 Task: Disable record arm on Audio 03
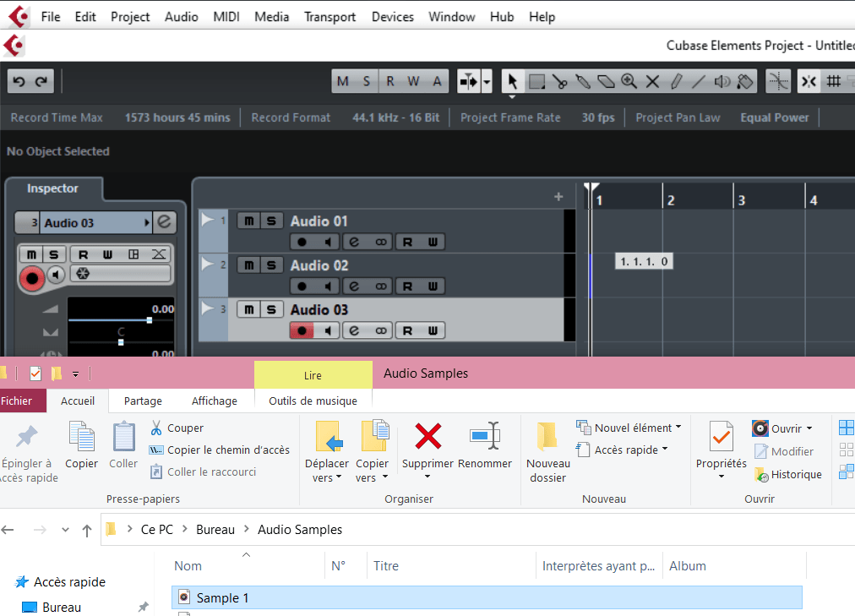point(301,330)
